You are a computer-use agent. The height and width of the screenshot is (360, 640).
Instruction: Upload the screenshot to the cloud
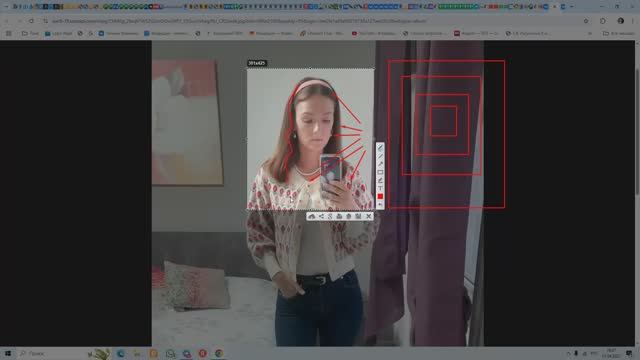(312, 216)
